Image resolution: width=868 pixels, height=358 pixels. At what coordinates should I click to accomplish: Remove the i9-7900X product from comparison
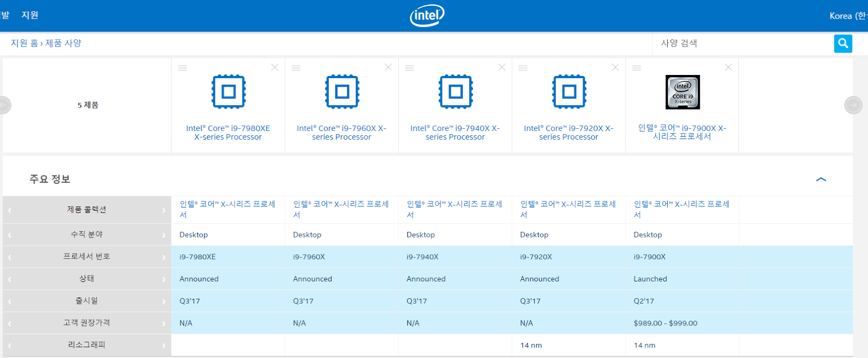[729, 67]
